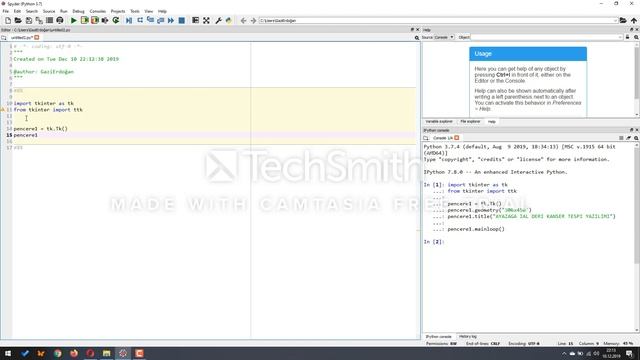This screenshot has height=360, width=640.
Task: Close the untitled0.py editor tab
Action: tap(37, 37)
